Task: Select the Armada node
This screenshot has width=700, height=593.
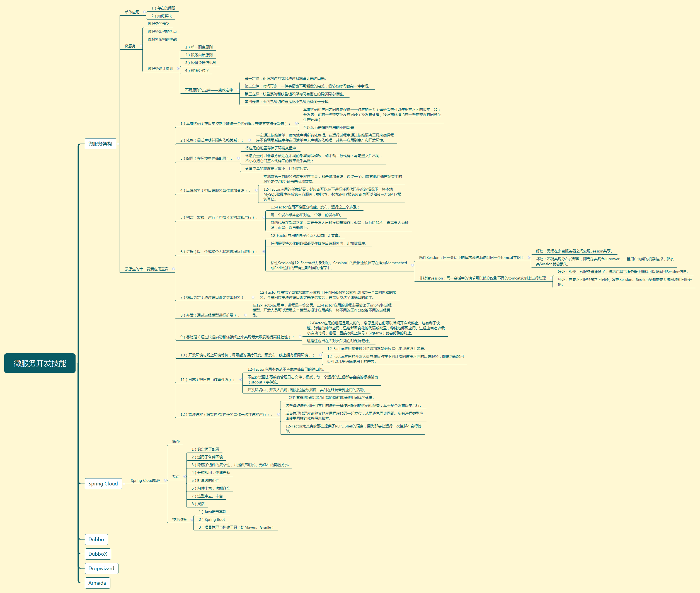Action: (97, 583)
